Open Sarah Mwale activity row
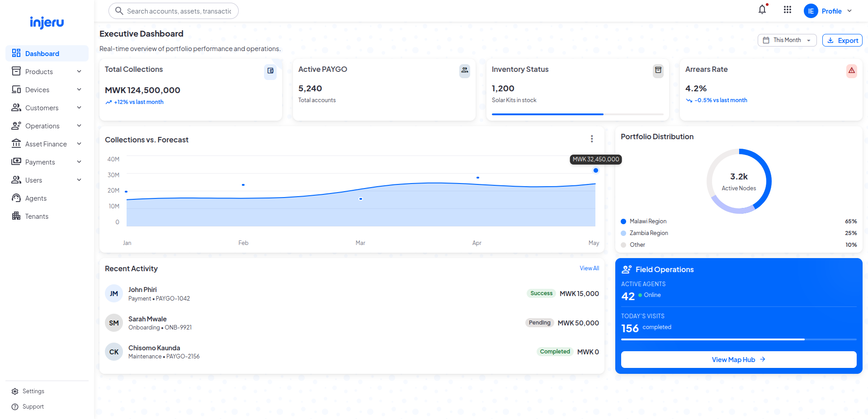The height and width of the screenshot is (419, 868). (x=352, y=323)
